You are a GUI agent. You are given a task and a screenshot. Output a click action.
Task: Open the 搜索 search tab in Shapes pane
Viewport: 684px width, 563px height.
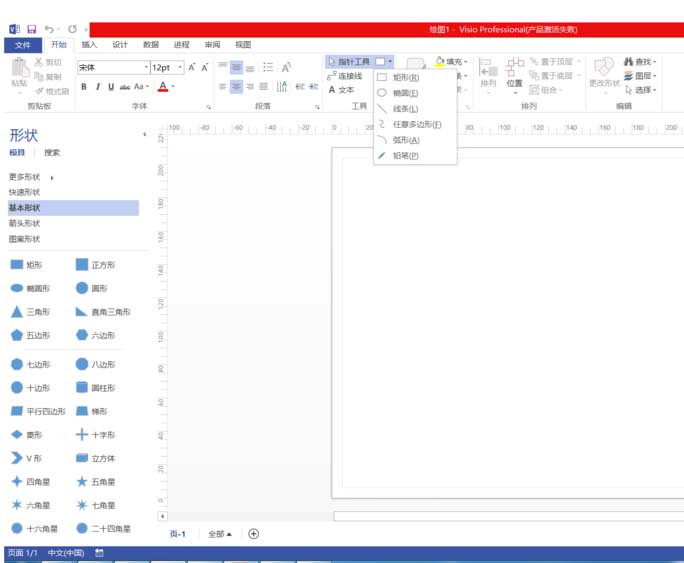point(52,153)
